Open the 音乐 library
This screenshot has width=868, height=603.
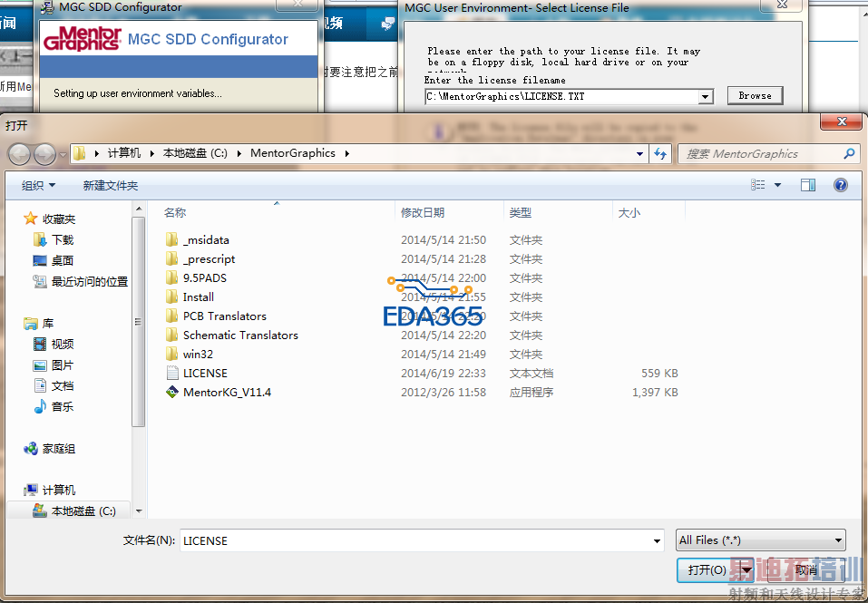tap(63, 406)
